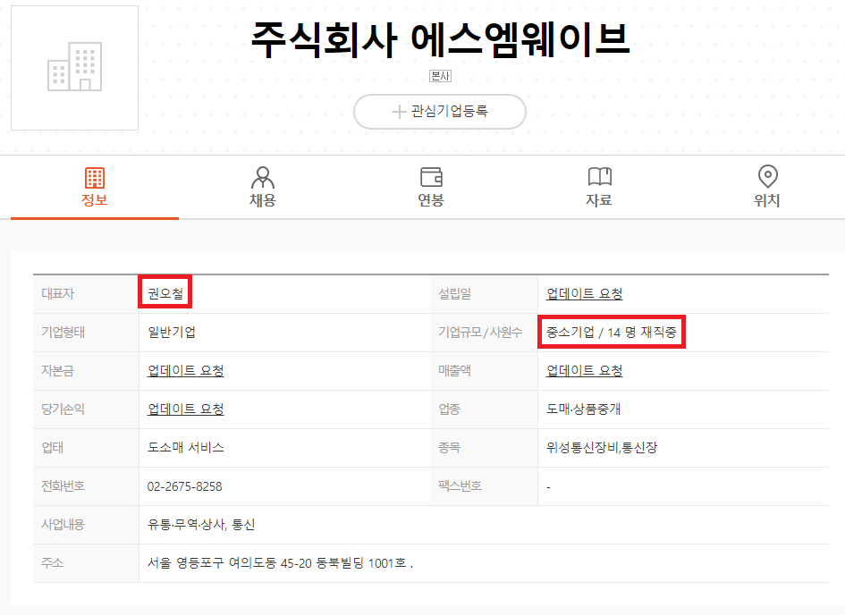Click the 주소 row label
This screenshot has height=616, width=845.
pyautogui.click(x=52, y=563)
